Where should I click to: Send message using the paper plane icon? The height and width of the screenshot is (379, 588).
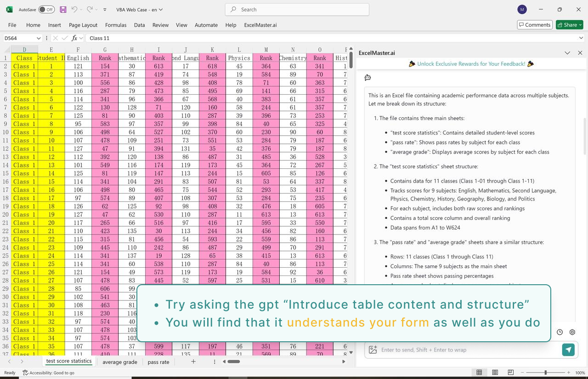(568, 350)
